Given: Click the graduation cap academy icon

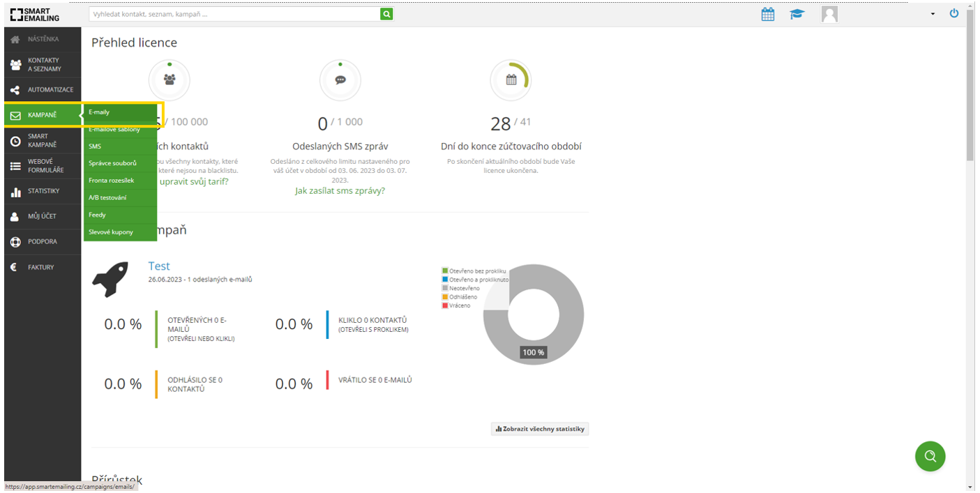Looking at the screenshot, I should (797, 14).
